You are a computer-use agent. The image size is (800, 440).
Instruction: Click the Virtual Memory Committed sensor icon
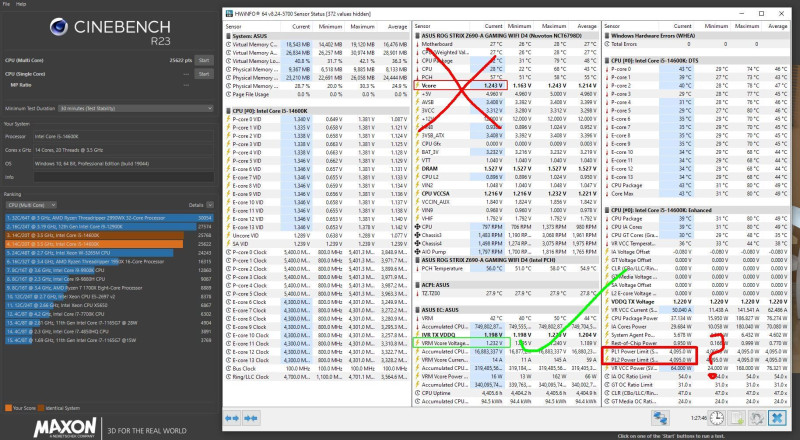pos(229,44)
